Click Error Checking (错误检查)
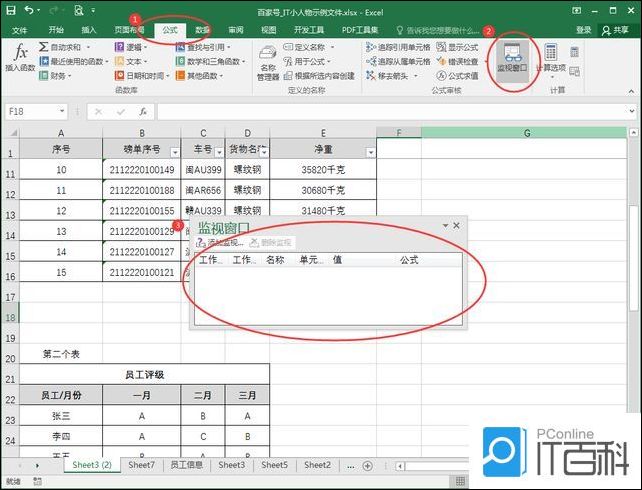The image size is (642, 490). (461, 61)
